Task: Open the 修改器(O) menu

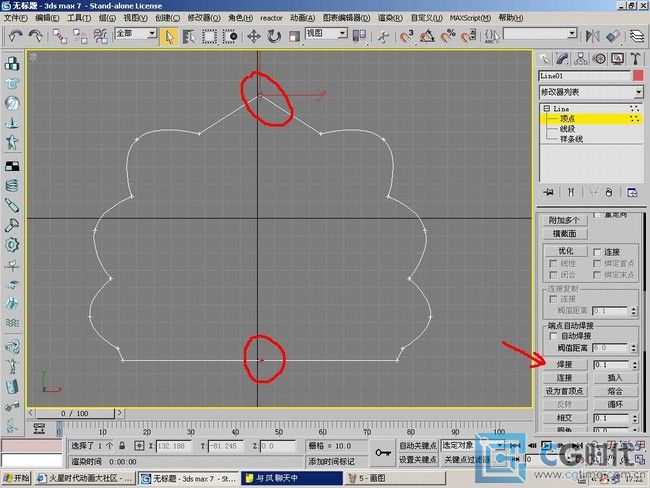Action: [204, 18]
